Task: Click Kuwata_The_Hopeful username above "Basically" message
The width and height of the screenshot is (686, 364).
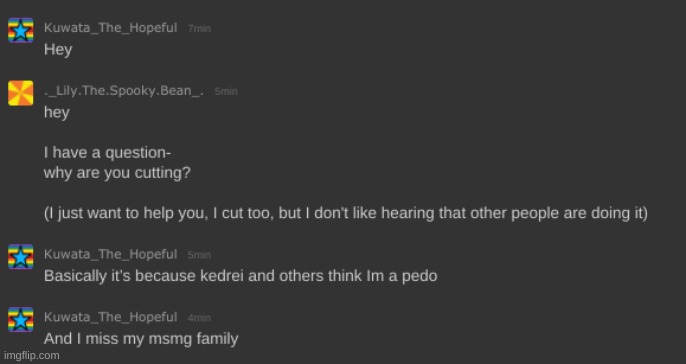Action: click(111, 254)
